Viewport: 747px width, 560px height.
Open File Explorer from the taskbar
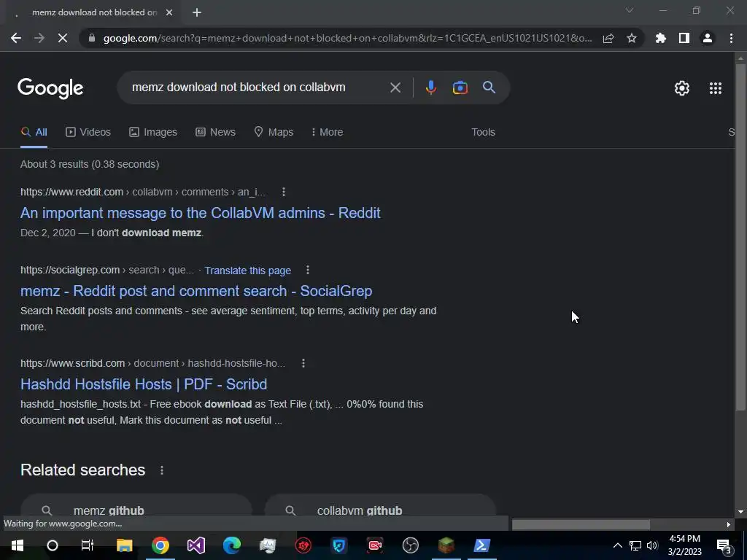point(124,545)
